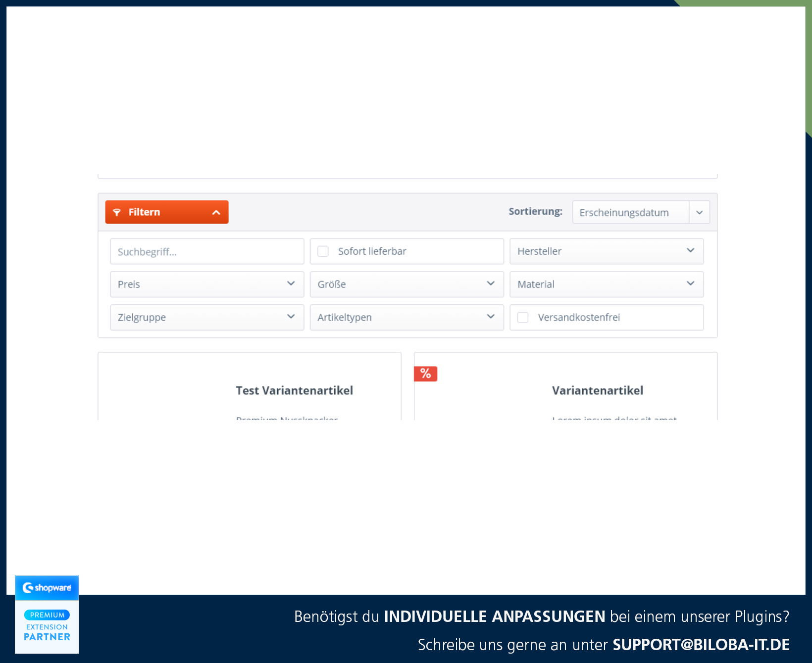Expand the Größe filter dropdown

[406, 284]
